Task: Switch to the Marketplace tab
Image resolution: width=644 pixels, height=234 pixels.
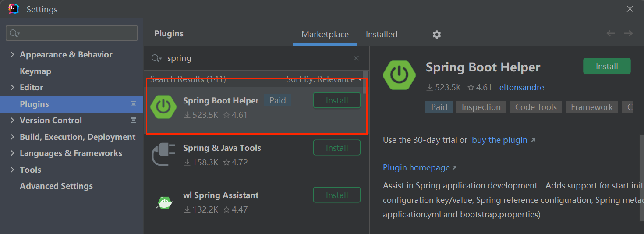Action: point(325,35)
